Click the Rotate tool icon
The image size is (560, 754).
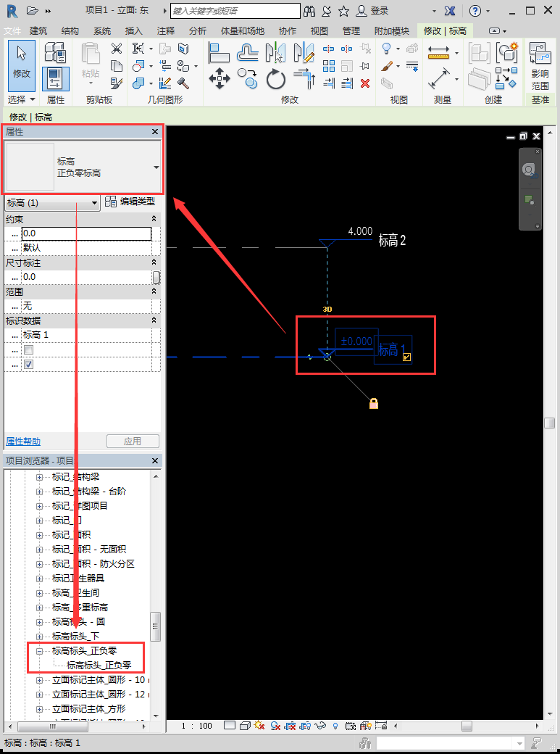click(x=275, y=78)
